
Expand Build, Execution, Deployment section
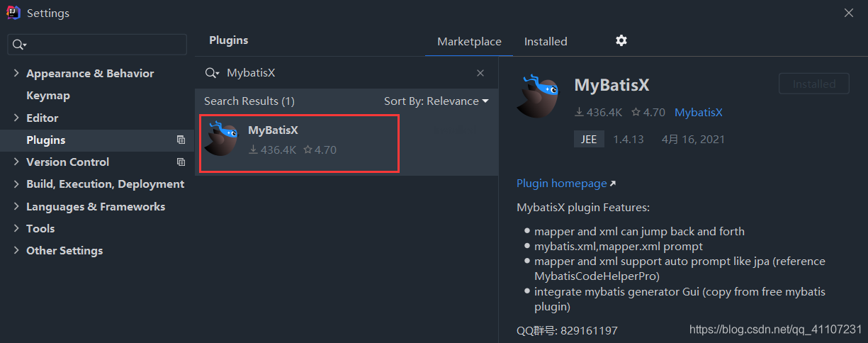16,184
